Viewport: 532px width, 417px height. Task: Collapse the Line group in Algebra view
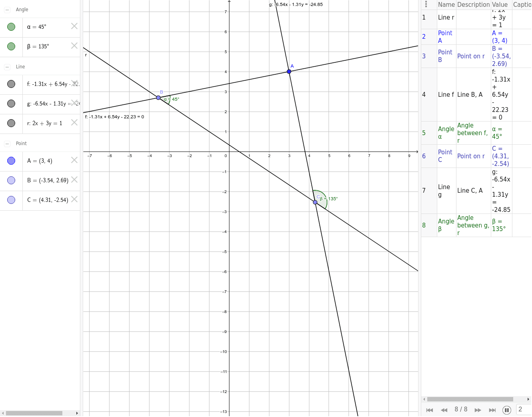coord(7,67)
